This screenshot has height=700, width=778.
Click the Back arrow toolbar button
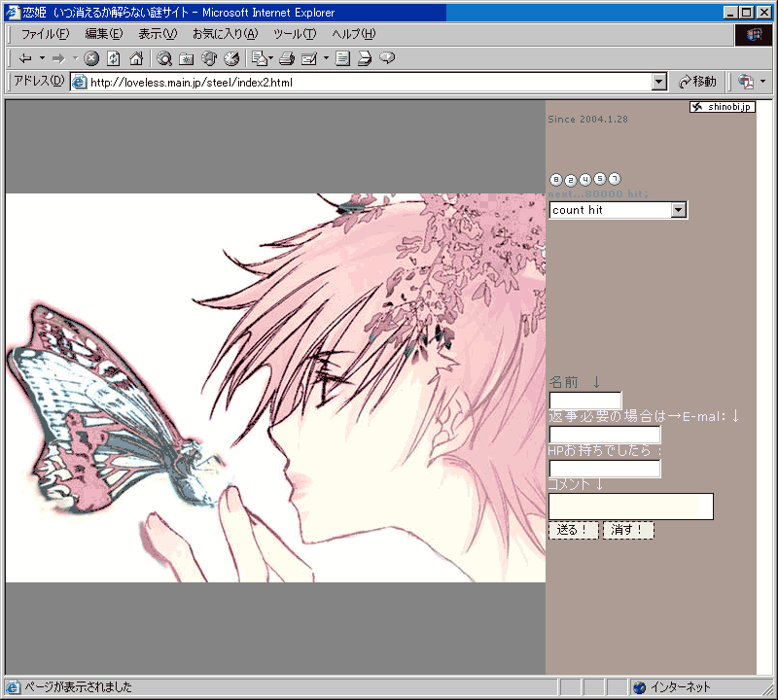25,58
